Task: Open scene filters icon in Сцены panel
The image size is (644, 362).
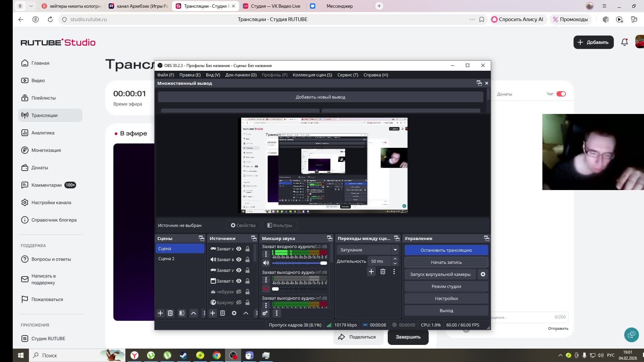Action: pos(181,313)
